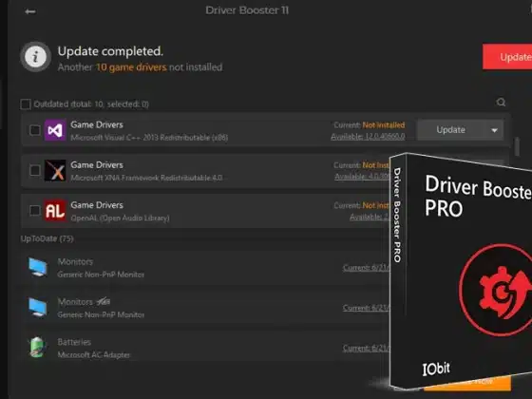532x399 pixels.
Task: Toggle the Outdated select-all checkbox
Action: 26,104
